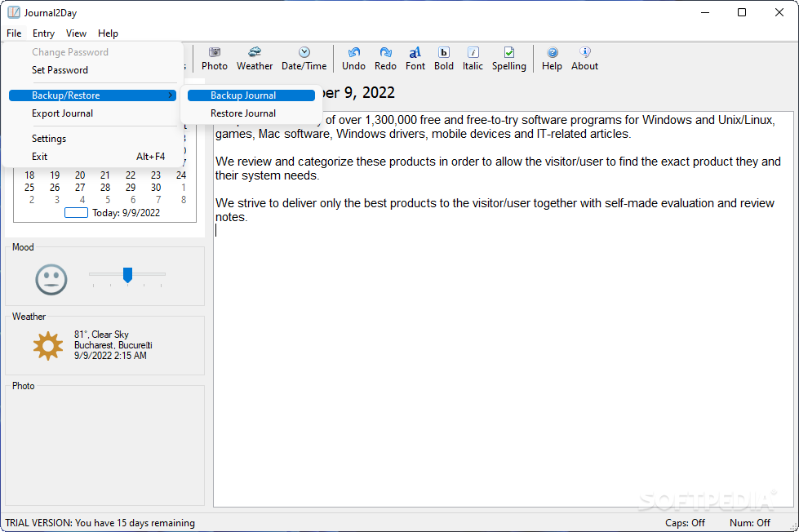Open the About toolbar icon
This screenshot has height=532, width=799.
(584, 59)
